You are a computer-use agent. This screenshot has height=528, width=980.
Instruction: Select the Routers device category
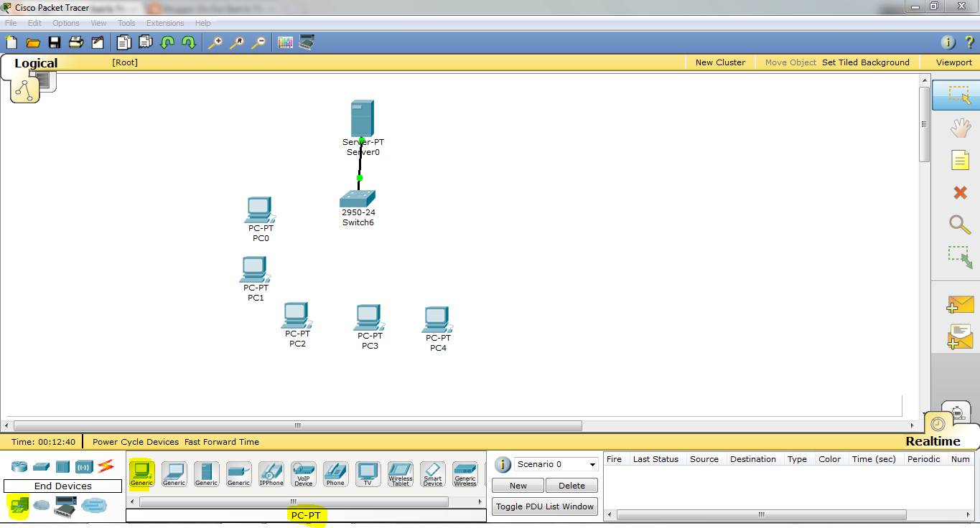point(19,466)
